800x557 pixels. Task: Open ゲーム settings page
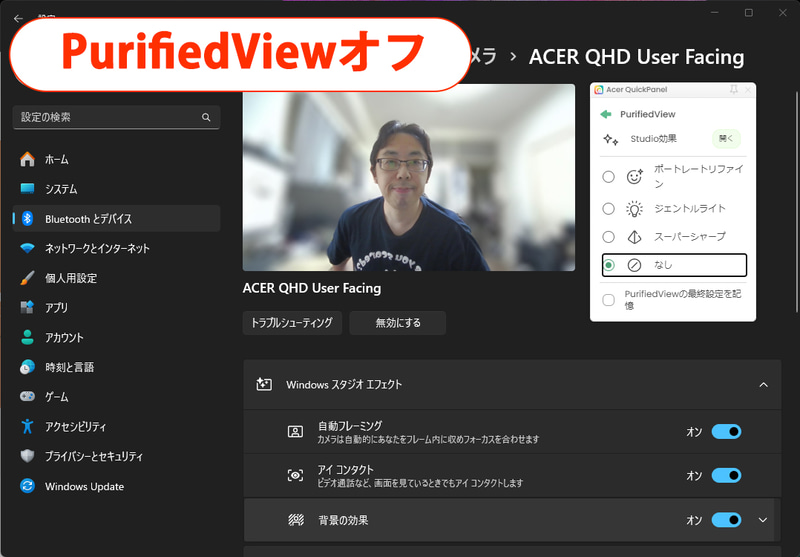click(x=116, y=396)
